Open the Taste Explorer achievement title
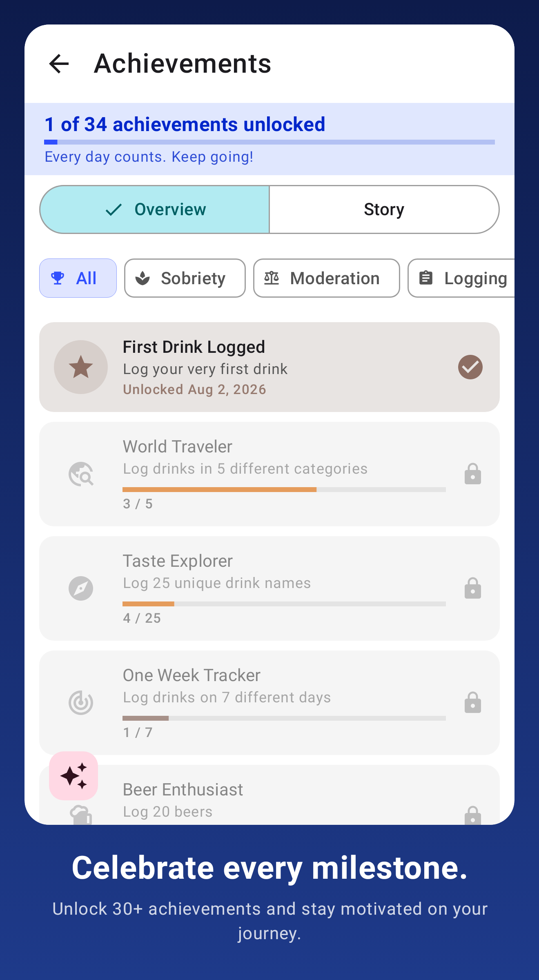539x980 pixels. [178, 561]
